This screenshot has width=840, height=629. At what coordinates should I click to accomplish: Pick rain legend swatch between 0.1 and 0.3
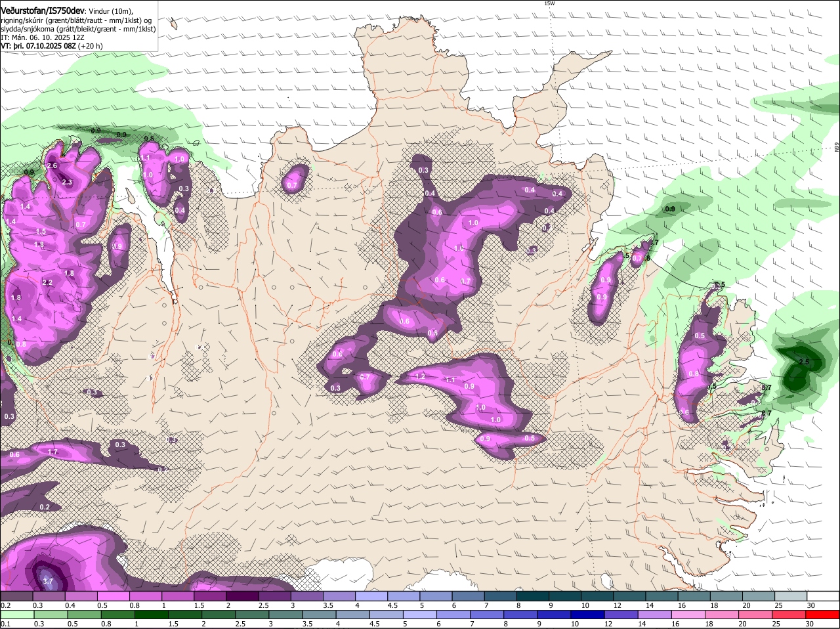click(x=16, y=615)
